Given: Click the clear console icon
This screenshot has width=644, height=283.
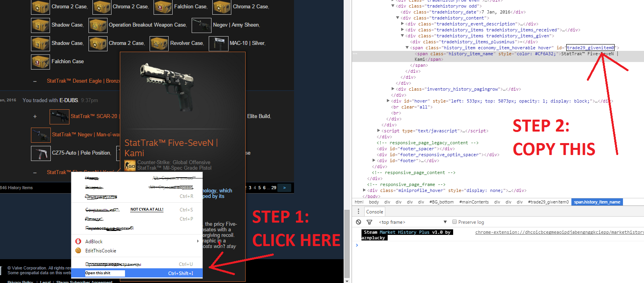Looking at the screenshot, I should [x=359, y=222].
